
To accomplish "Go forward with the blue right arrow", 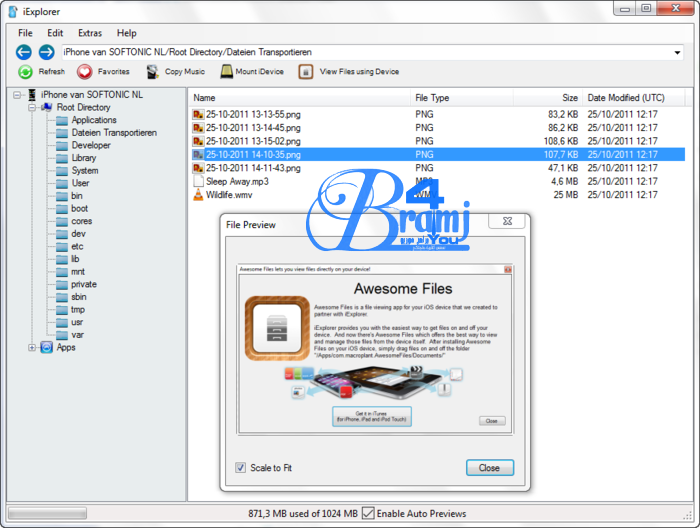I will coord(46,52).
